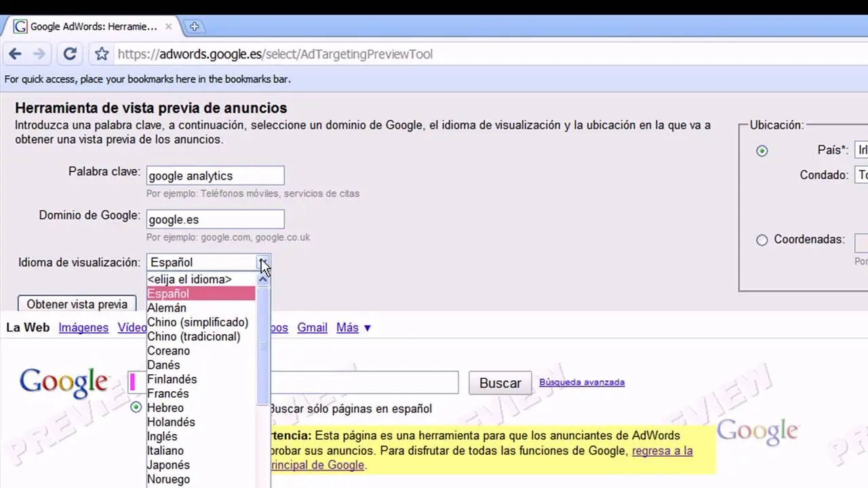Select Hebreo in the language list

tap(201, 407)
